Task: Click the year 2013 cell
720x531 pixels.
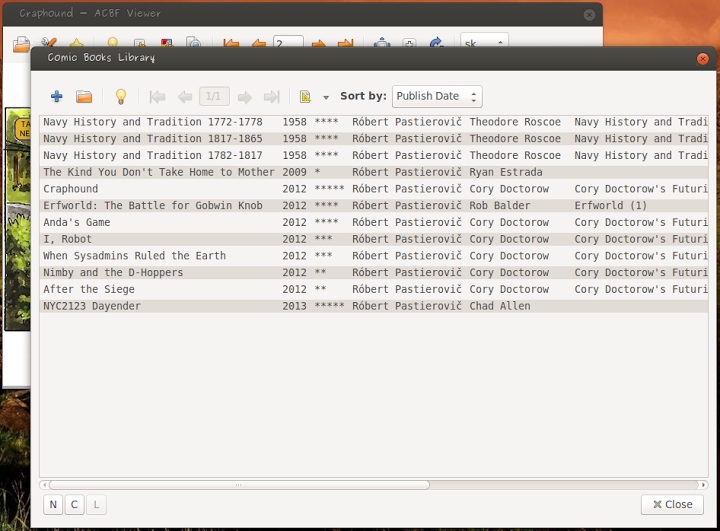Action: pyautogui.click(x=294, y=306)
